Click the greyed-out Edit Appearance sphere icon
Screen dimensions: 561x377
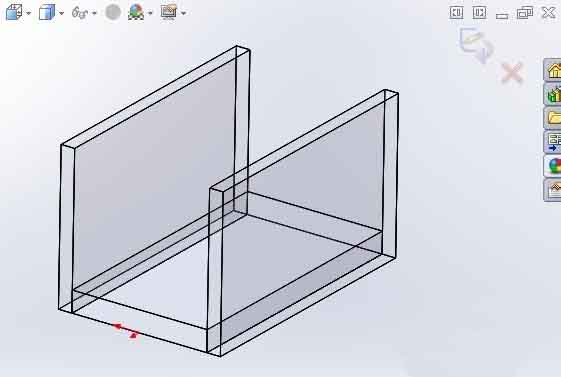[113, 13]
